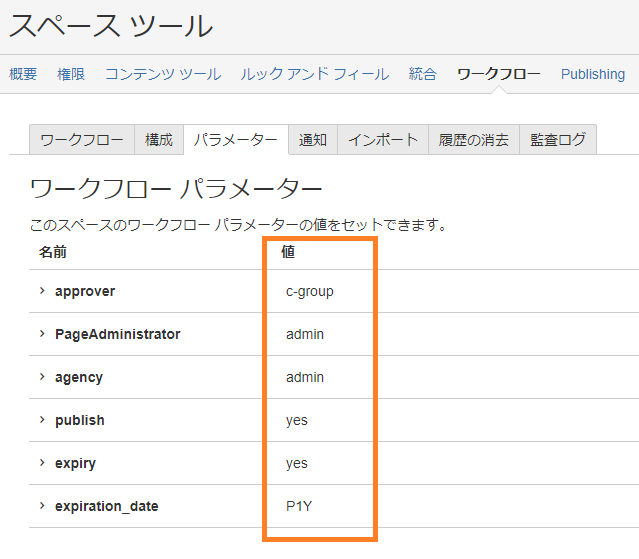This screenshot has height=559, width=639.
Task: Expand the agency parameter chevron
Action: pos(42,376)
